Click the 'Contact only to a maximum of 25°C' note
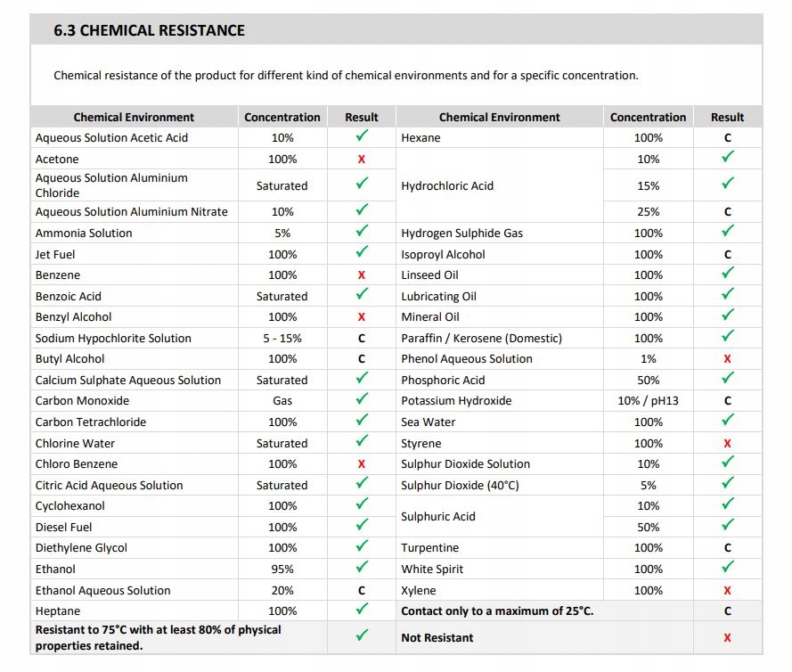 [x=497, y=611]
